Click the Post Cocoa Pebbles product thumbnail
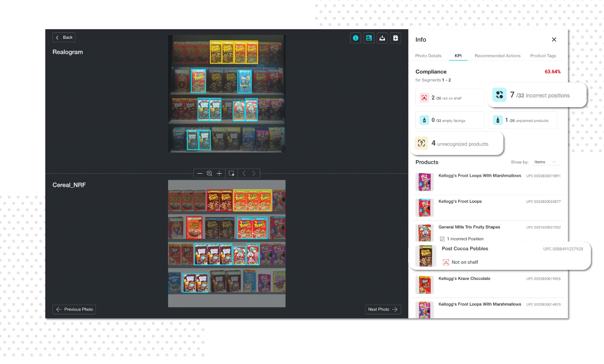 [426, 256]
